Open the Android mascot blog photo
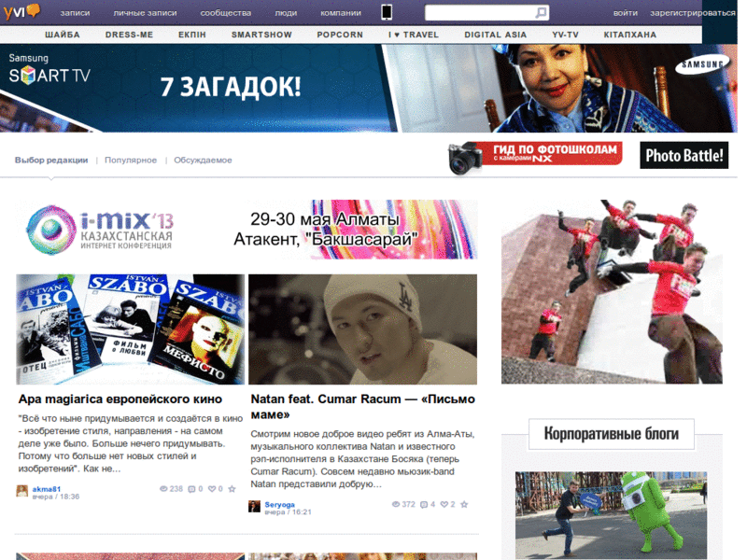 [611, 516]
